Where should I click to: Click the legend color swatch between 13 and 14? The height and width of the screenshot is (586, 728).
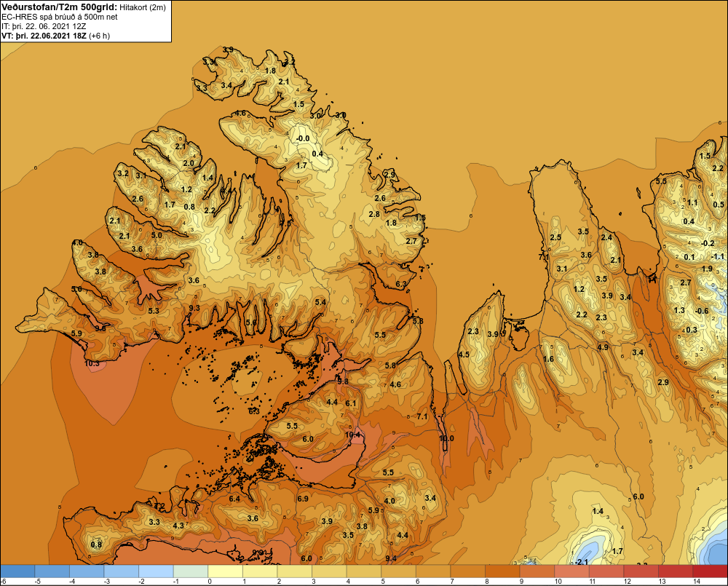tap(675, 571)
